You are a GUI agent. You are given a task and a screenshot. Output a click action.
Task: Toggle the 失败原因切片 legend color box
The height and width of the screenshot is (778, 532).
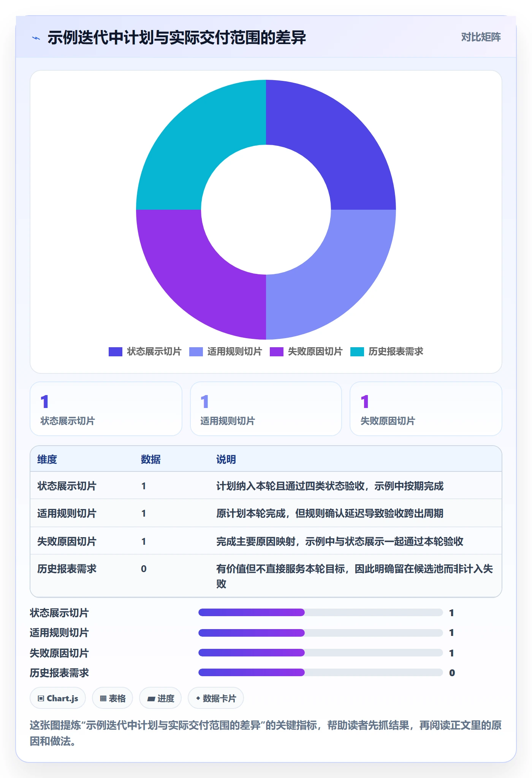click(277, 352)
